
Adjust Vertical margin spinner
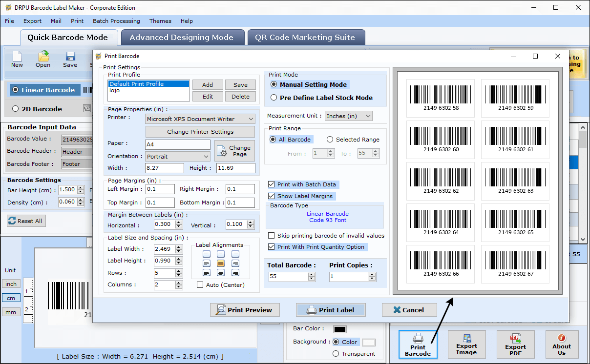[x=251, y=225]
